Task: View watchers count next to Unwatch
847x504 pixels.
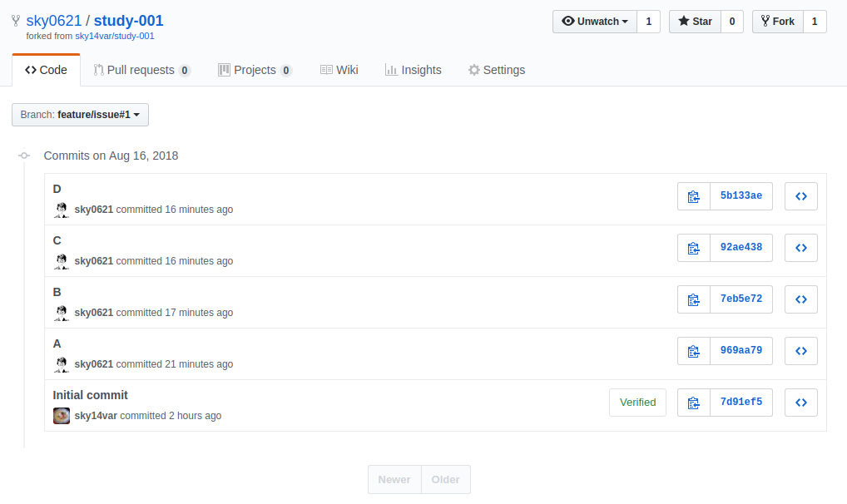Action: (x=649, y=22)
